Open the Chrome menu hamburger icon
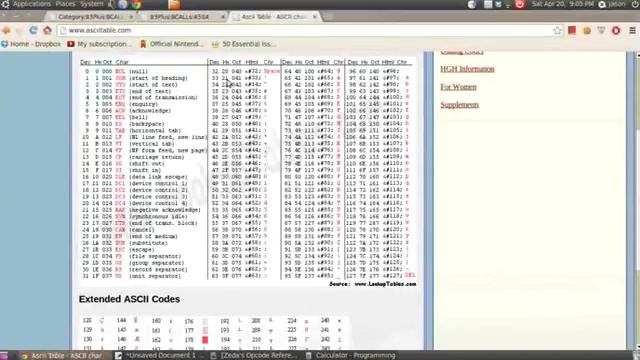Image resolution: width=640 pixels, height=360 pixels. [632, 31]
